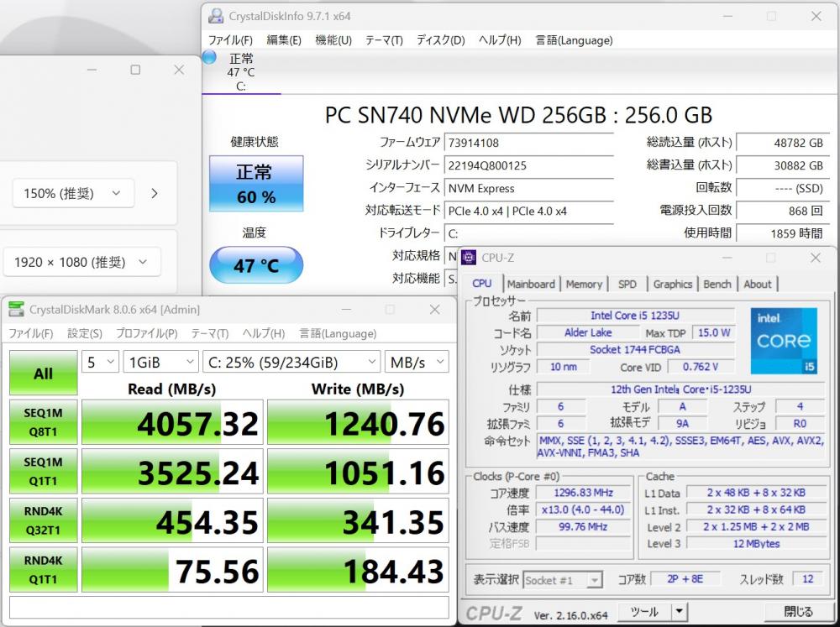Switch to the About tab in CPU-Z

758,285
